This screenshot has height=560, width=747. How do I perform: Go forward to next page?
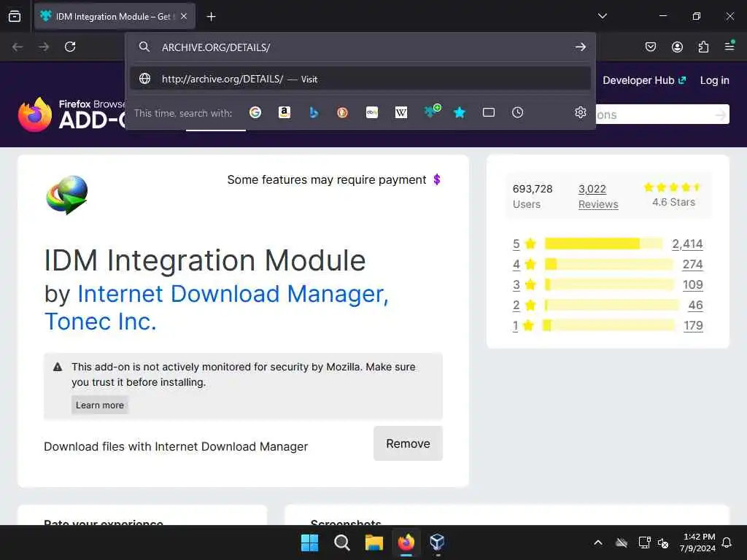tap(44, 47)
